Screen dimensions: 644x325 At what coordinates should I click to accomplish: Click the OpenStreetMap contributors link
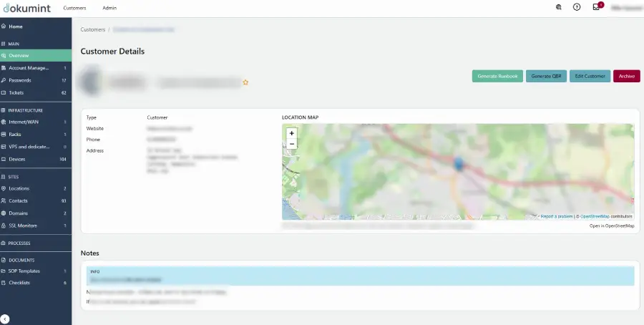tap(595, 216)
